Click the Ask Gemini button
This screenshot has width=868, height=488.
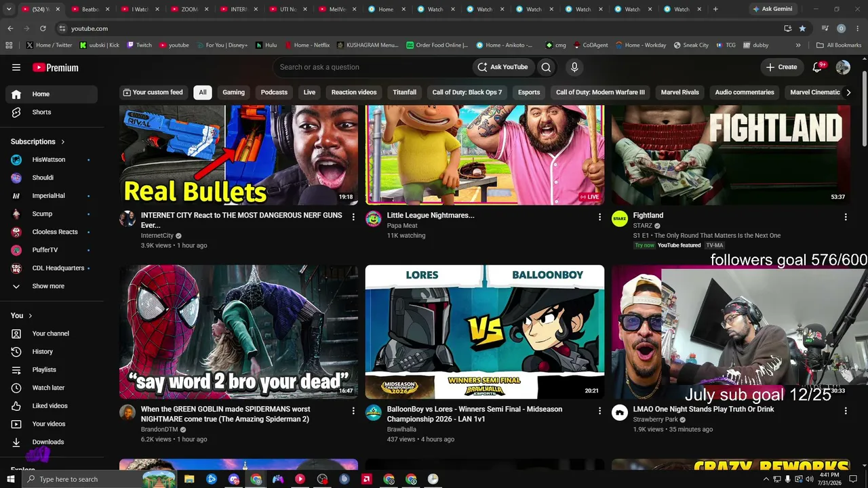(x=772, y=9)
